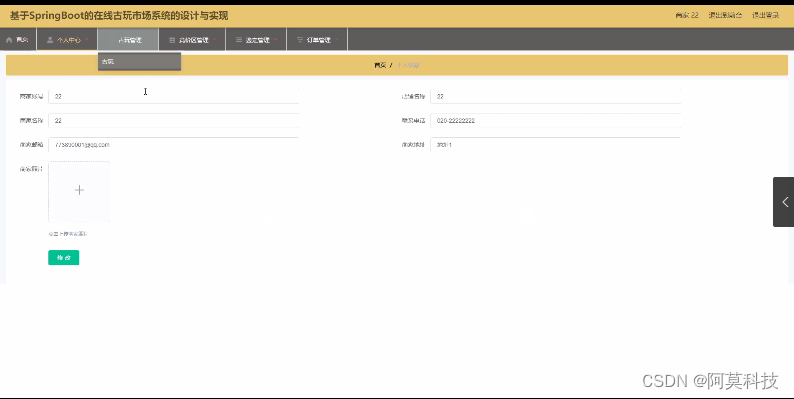
Task: Click the 店铺名称 field containing 22
Action: 555,96
